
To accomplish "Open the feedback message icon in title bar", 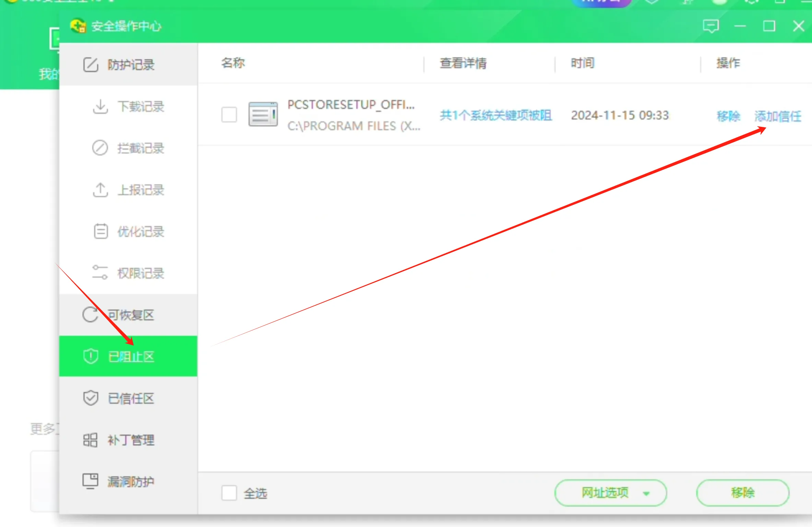I will (x=710, y=26).
